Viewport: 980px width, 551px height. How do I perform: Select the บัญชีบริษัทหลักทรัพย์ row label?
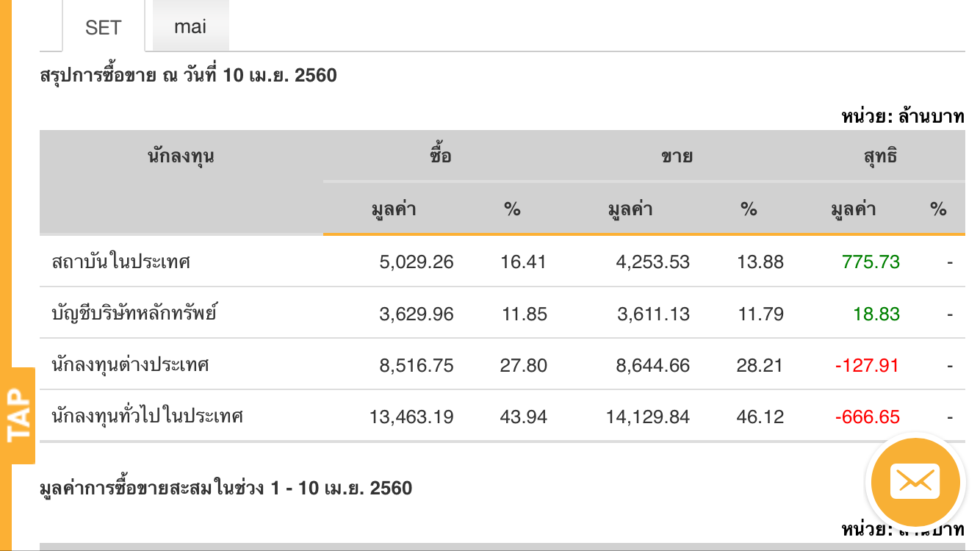coord(134,314)
